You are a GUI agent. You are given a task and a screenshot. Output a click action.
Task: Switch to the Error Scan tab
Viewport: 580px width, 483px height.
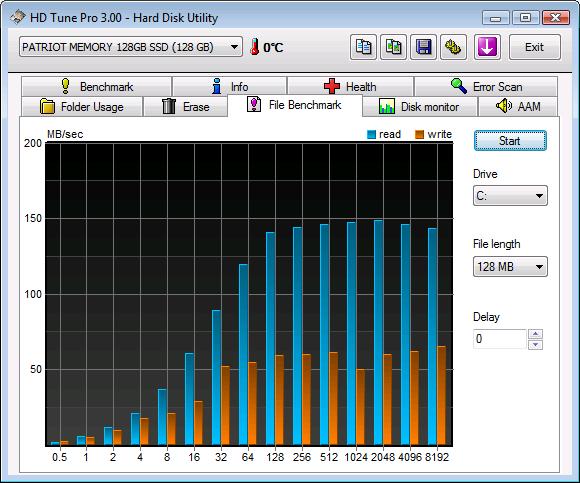pyautogui.click(x=486, y=87)
